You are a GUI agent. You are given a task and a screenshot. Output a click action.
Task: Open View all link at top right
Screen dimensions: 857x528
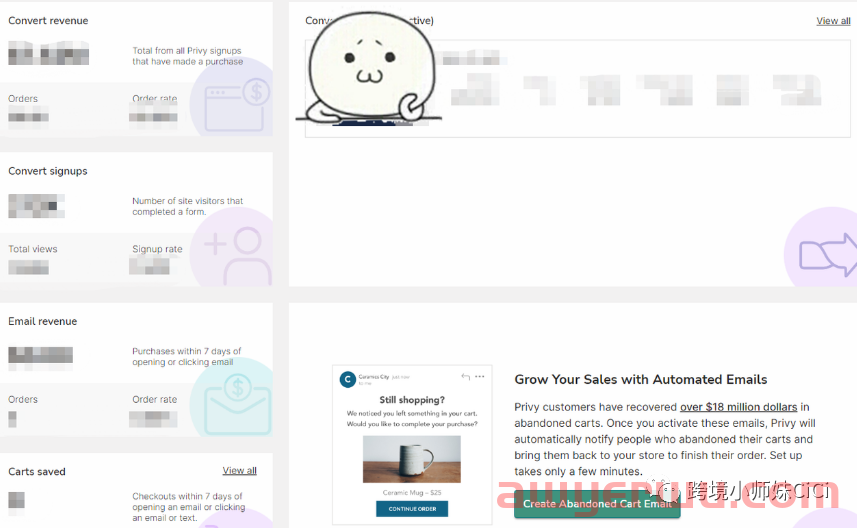(833, 21)
